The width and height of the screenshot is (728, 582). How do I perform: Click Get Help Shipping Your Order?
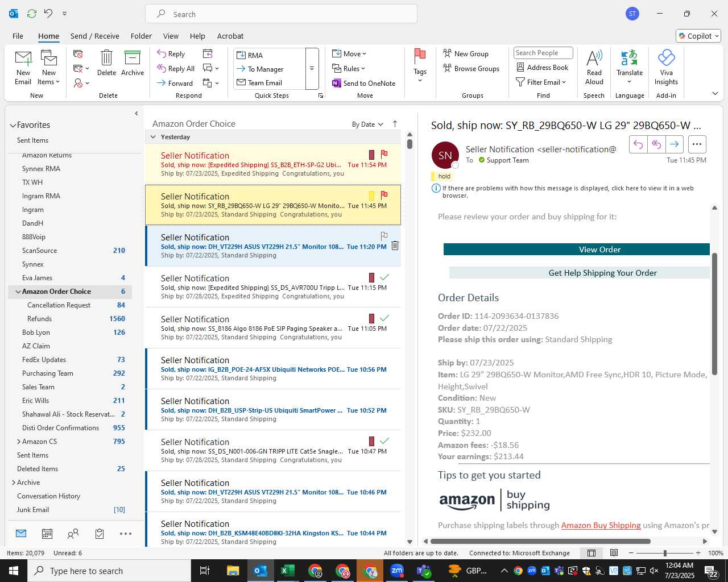click(x=580, y=273)
